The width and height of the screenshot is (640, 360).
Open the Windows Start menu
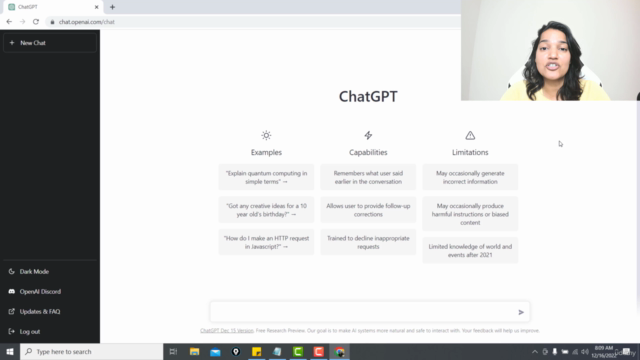point(10,351)
